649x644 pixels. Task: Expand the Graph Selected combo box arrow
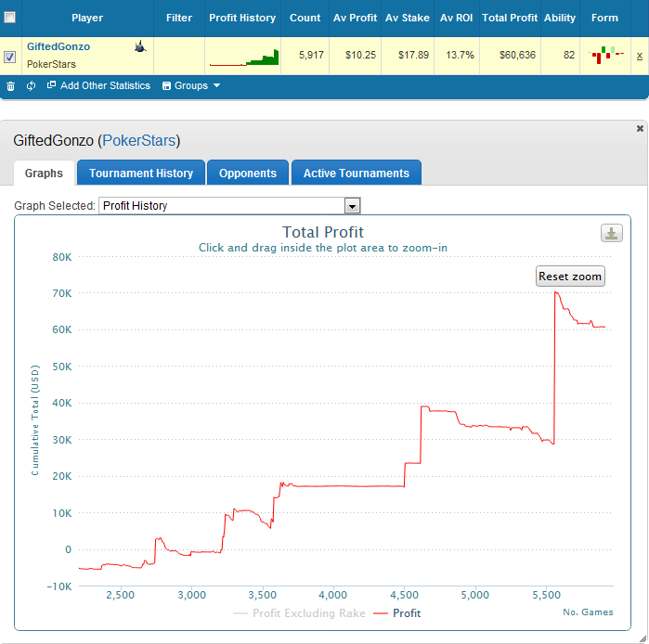coord(352,206)
